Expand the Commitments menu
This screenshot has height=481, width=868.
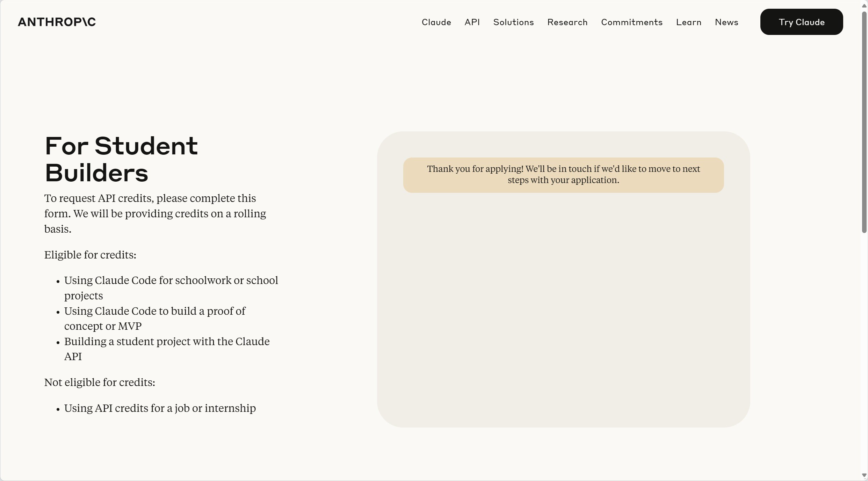(x=631, y=22)
